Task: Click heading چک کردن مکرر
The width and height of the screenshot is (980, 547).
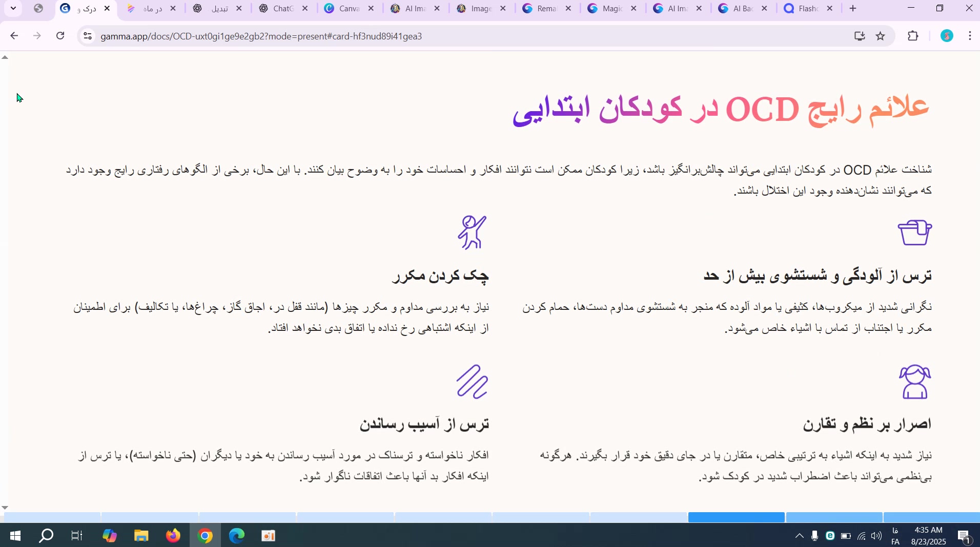Action: (441, 276)
